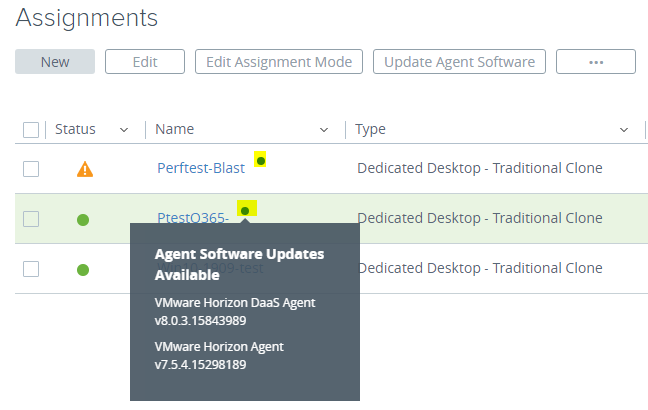The width and height of the screenshot is (648, 410).
Task: Click the Type cell in the Perftest-Blast row
Action: [480, 168]
